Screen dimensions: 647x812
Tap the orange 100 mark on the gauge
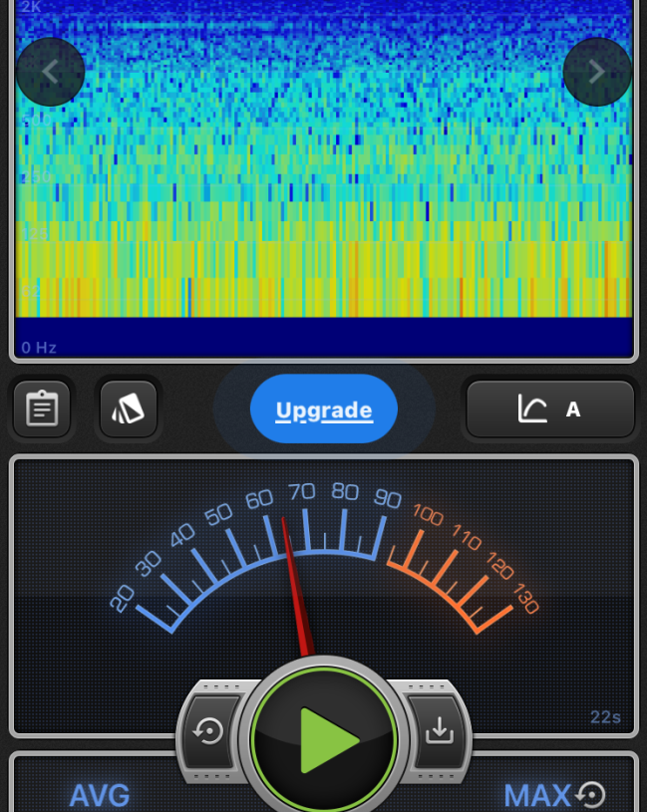coord(428,516)
